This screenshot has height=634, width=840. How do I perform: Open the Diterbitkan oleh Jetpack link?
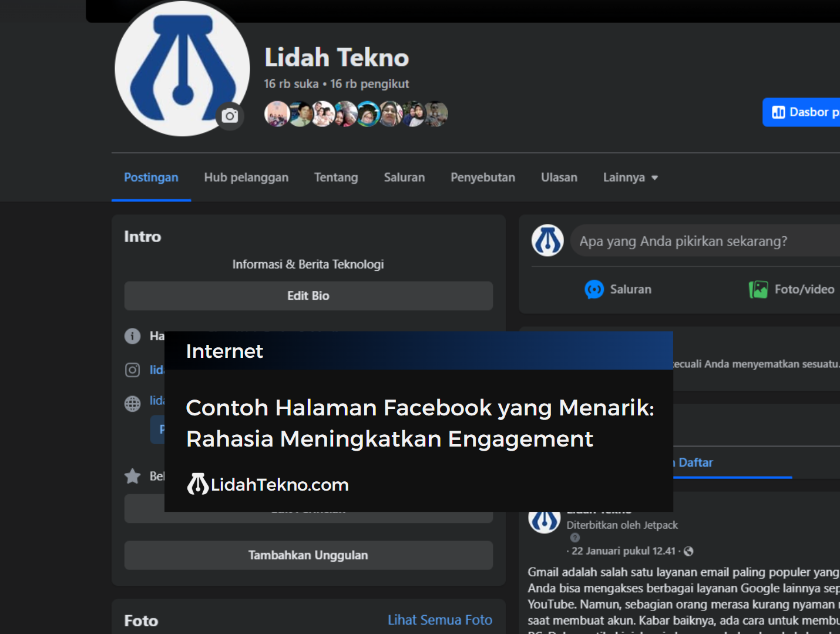click(622, 525)
